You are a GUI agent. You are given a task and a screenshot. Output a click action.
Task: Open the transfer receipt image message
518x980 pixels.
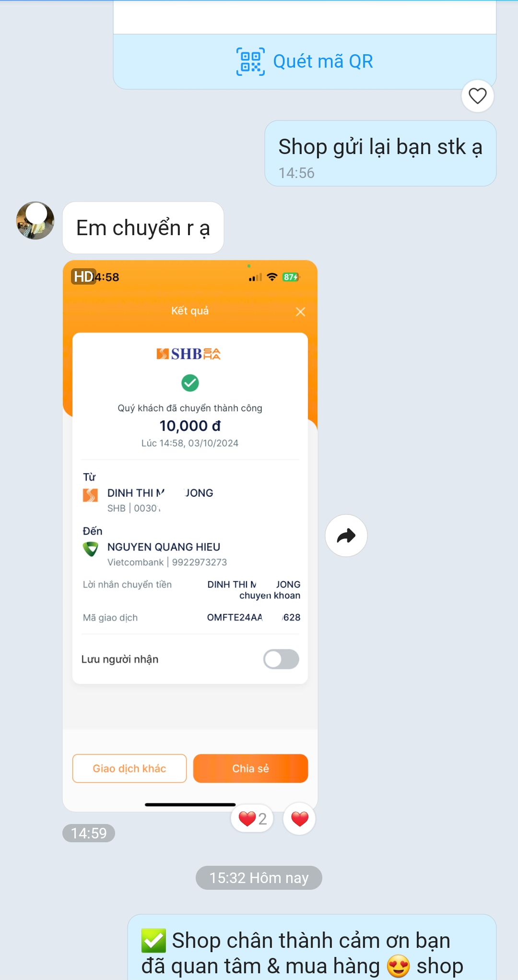point(190,536)
